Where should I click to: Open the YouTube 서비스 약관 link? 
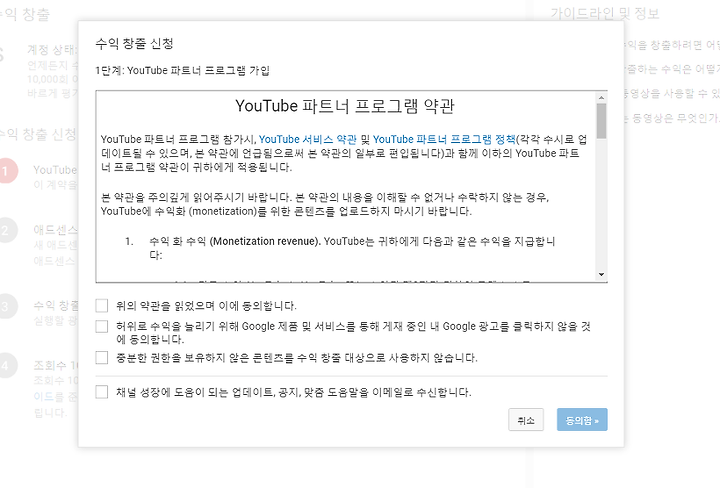click(307, 139)
